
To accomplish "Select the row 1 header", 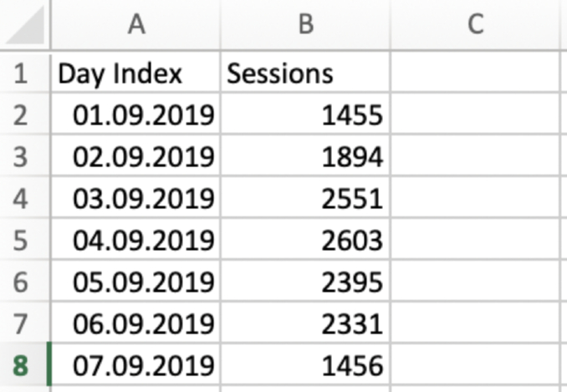I will (23, 74).
